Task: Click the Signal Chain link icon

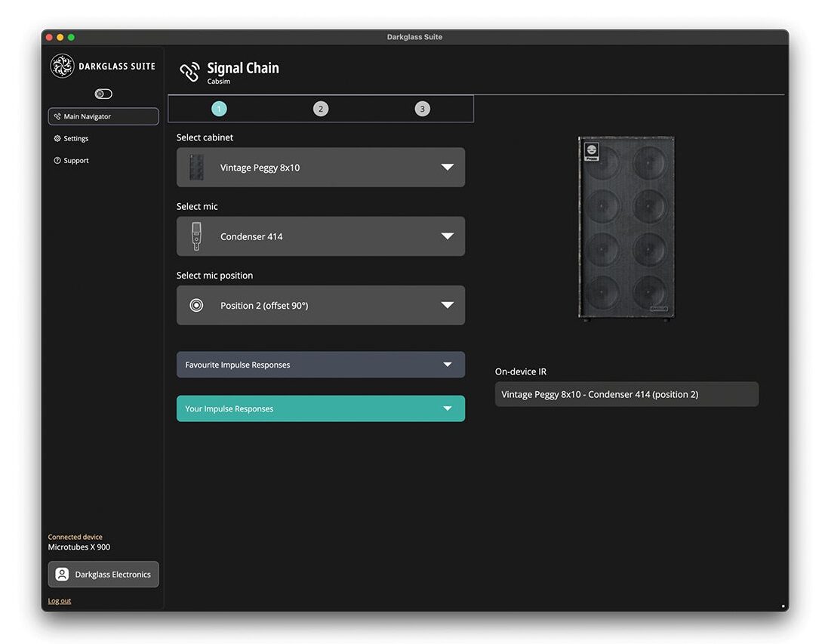Action: [x=189, y=72]
